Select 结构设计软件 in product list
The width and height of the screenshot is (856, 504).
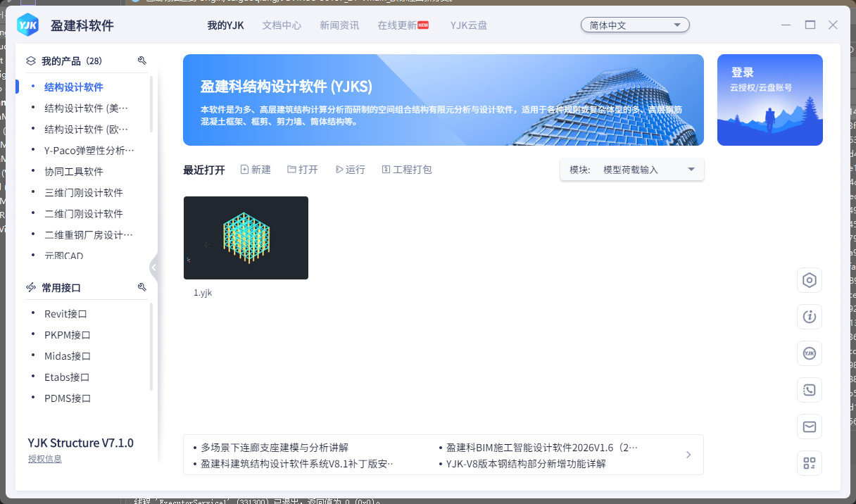click(74, 87)
